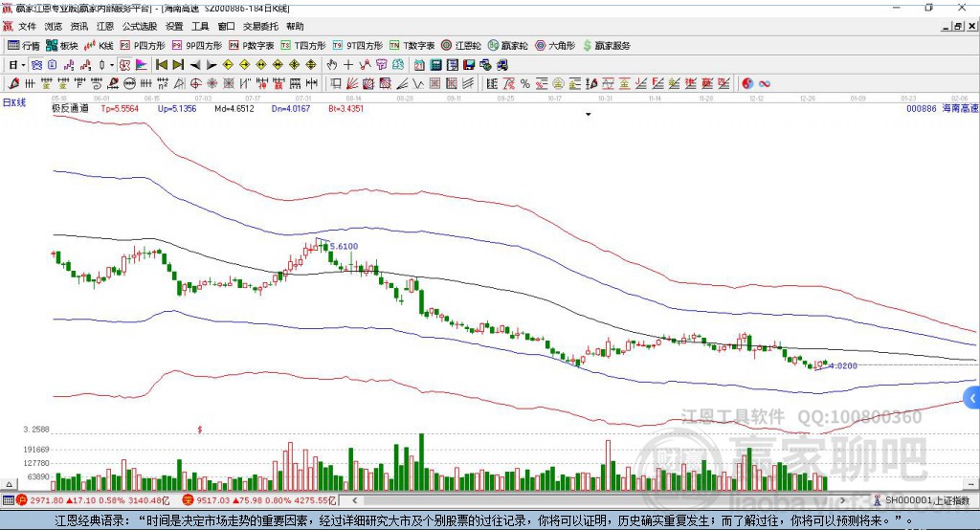Screen dimensions: 980x530
Task: Open the 板块 sector view
Action: [62, 46]
